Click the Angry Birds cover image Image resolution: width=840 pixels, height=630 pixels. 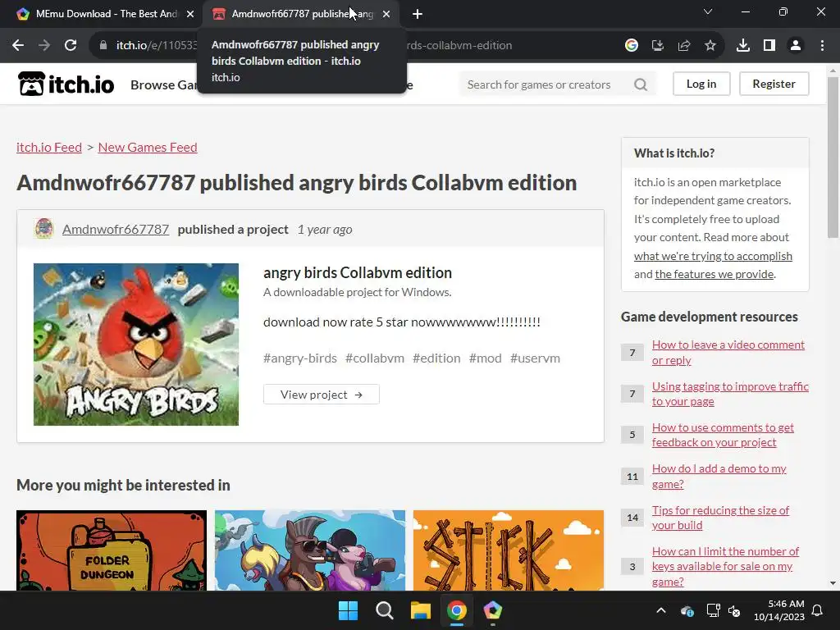click(136, 345)
